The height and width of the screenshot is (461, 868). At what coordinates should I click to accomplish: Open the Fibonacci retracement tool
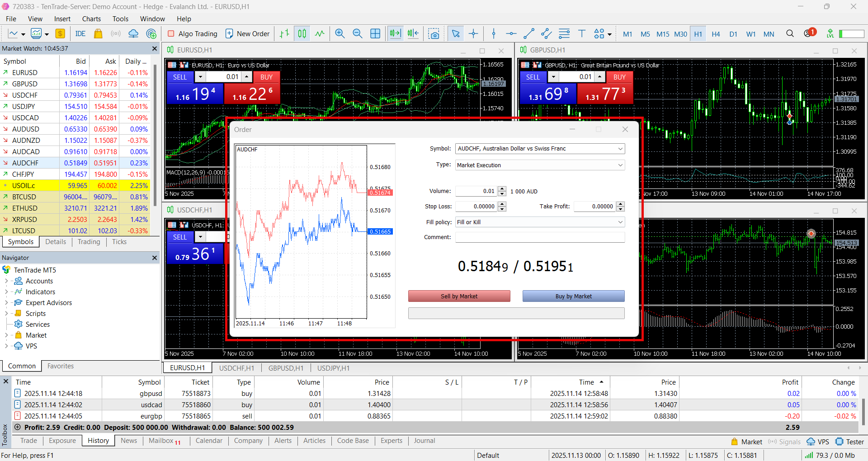(564, 33)
